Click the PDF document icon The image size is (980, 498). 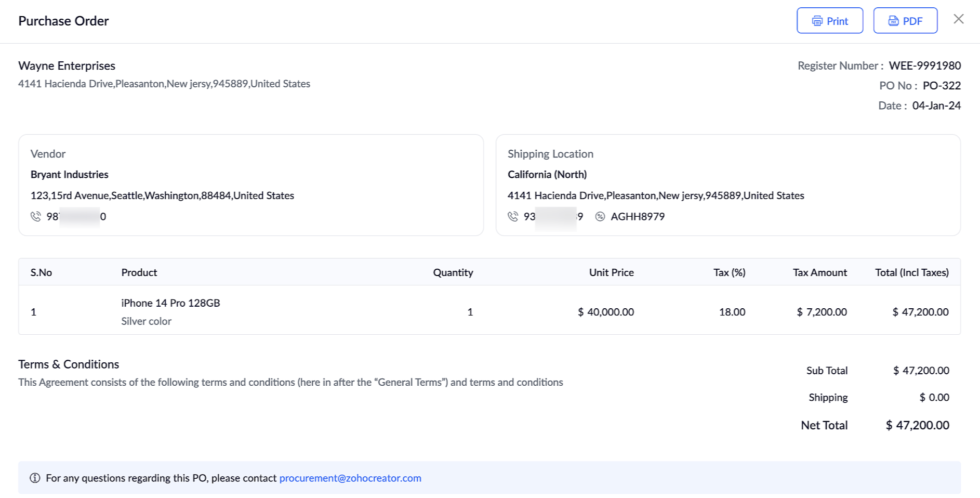click(893, 21)
